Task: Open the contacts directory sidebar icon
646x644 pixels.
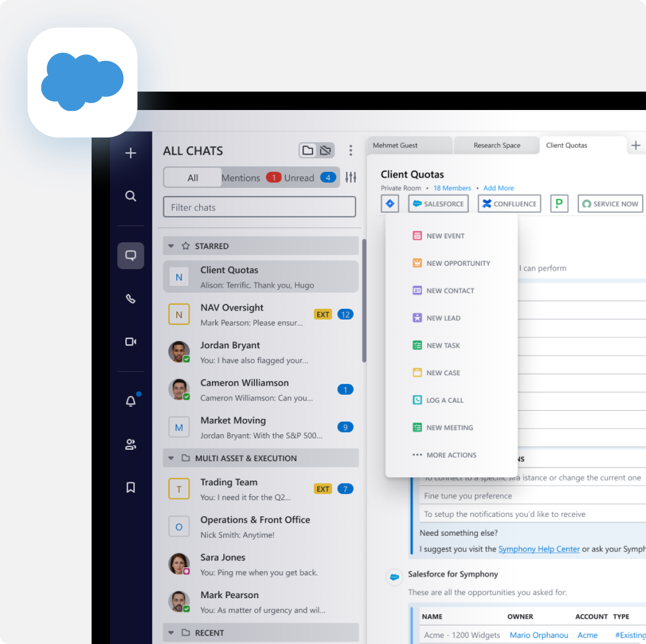Action: (x=131, y=445)
